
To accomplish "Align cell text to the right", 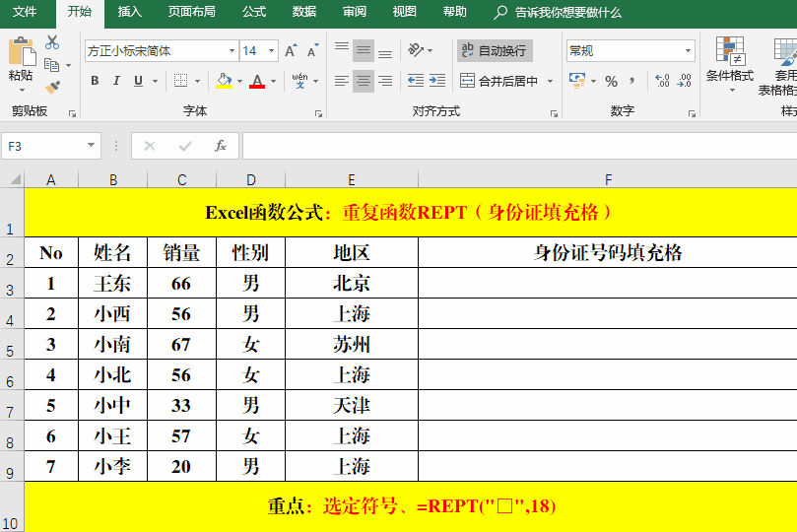I will click(x=385, y=80).
